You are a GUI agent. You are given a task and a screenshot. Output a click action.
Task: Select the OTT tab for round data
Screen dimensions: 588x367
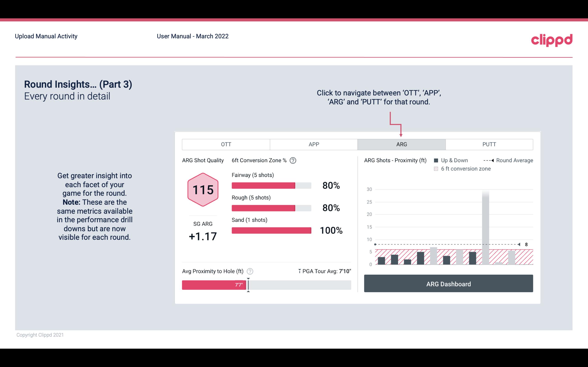click(226, 145)
